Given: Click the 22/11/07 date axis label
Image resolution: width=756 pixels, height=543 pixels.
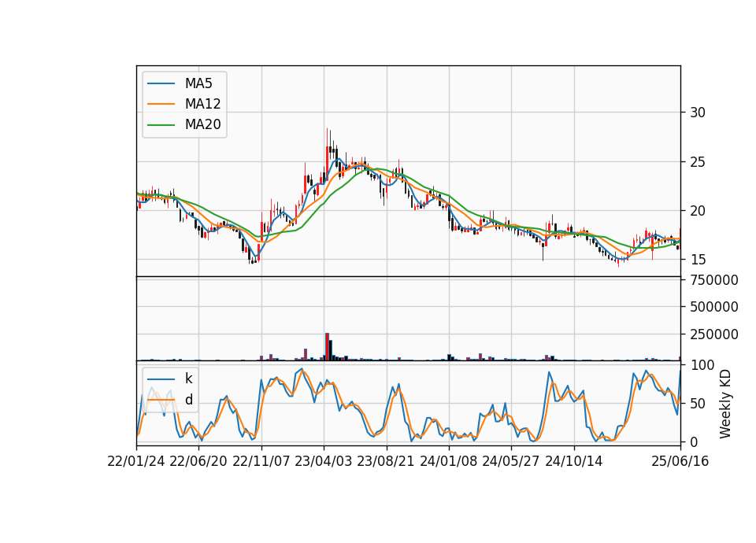Looking at the screenshot, I should [261, 461].
